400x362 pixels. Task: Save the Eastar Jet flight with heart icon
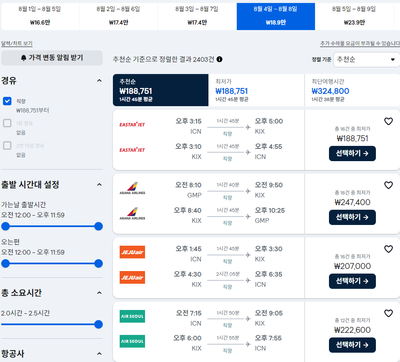pyautogui.click(x=388, y=121)
